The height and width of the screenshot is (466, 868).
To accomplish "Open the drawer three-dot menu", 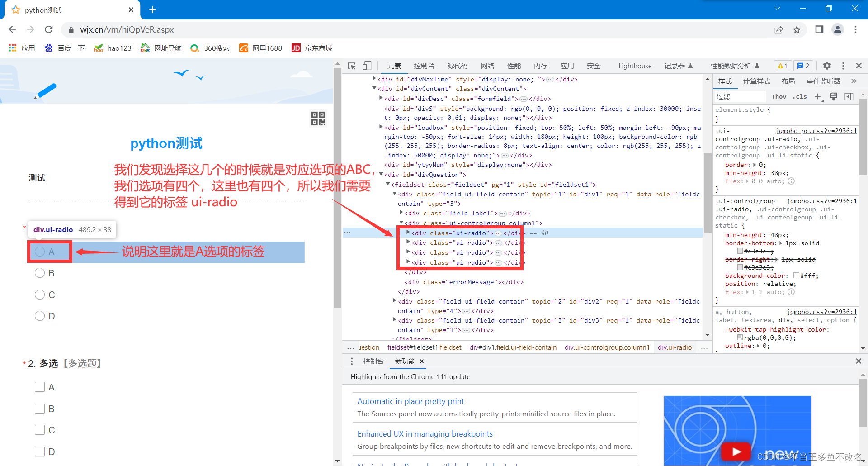I will [352, 361].
